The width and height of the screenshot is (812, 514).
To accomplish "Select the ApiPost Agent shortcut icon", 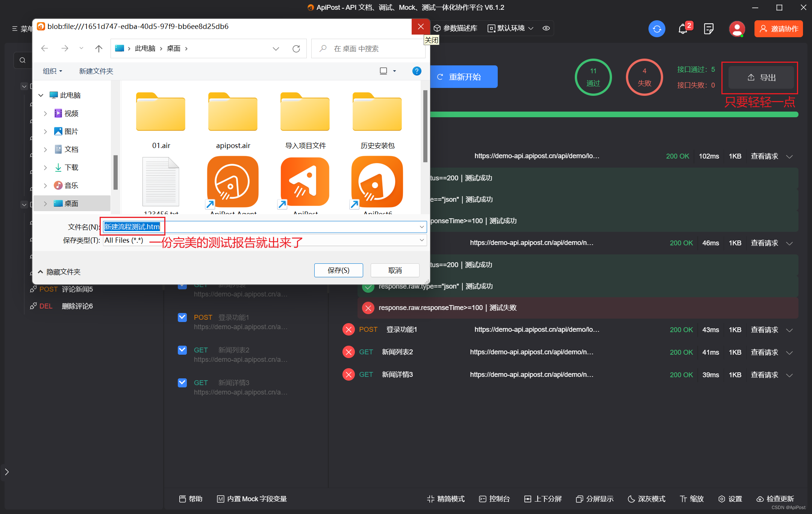I will (233, 182).
